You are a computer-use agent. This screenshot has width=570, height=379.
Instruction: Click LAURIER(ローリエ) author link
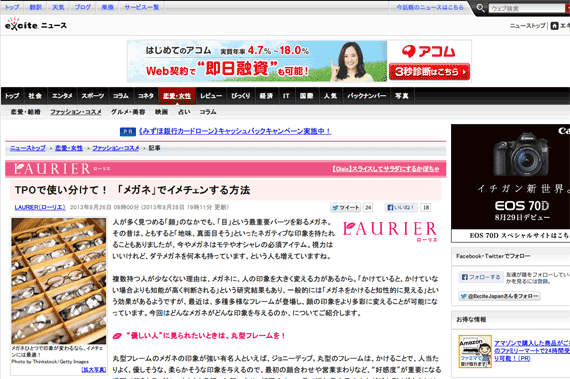(x=40, y=207)
